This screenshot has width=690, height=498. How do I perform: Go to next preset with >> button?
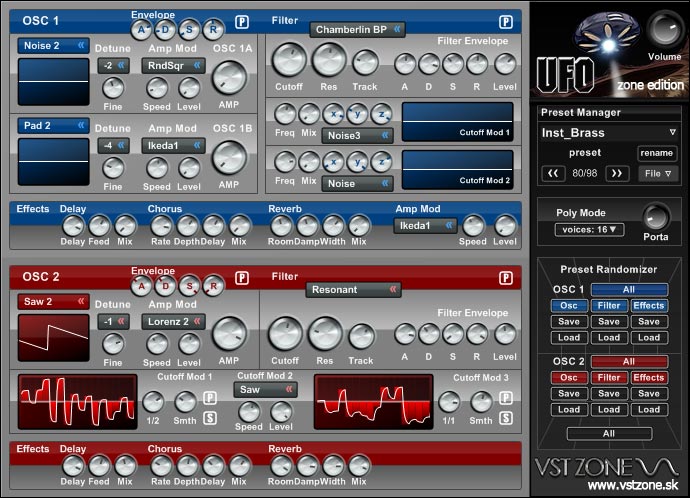617,173
